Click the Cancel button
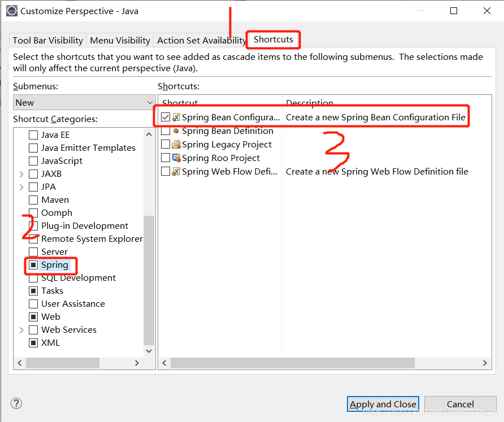The height and width of the screenshot is (422, 504). pos(460,404)
